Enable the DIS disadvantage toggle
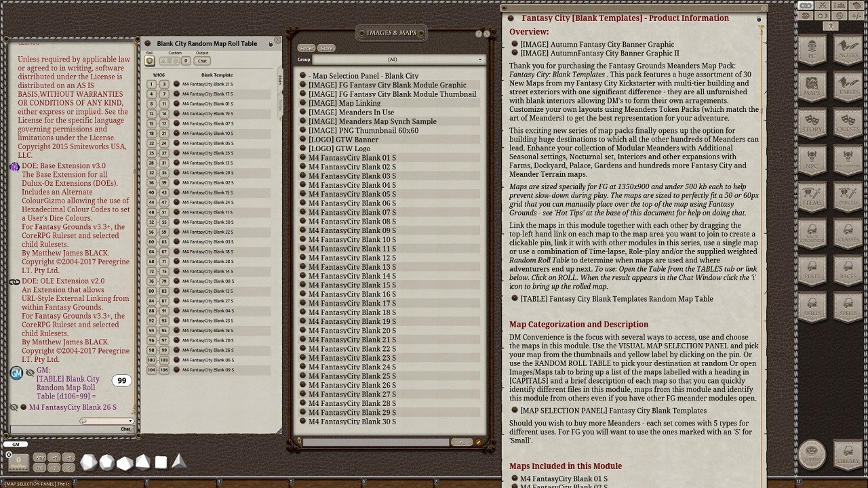868x488 pixels. coord(39,468)
